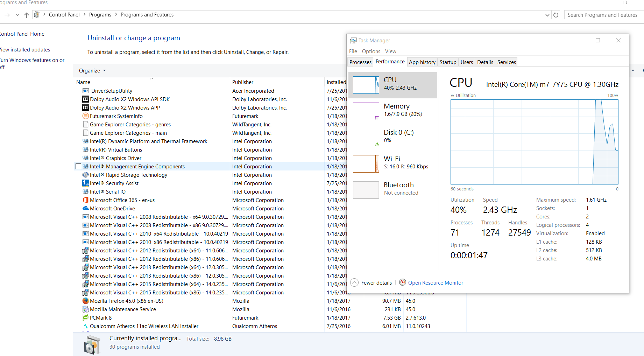Image resolution: width=644 pixels, height=356 pixels.
Task: Switch to the Services tab
Action: (507, 62)
